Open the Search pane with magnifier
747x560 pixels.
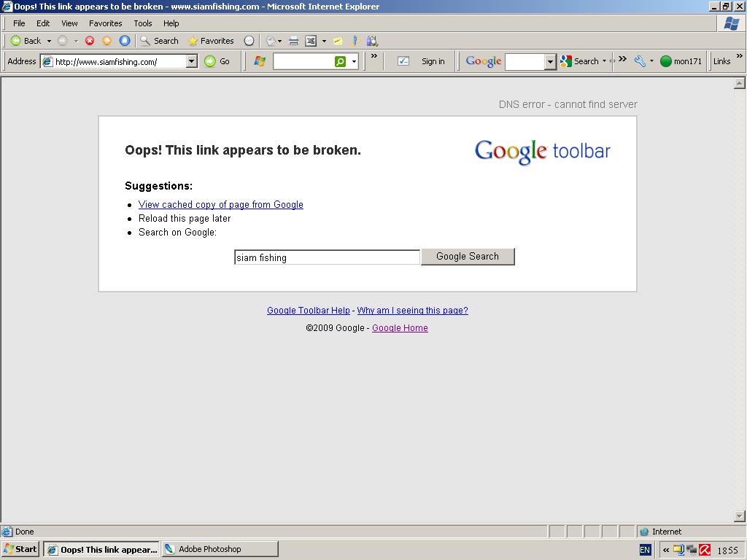click(159, 41)
